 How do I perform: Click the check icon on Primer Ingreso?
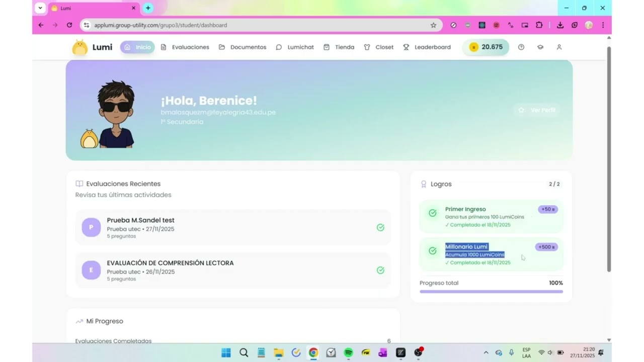432,213
